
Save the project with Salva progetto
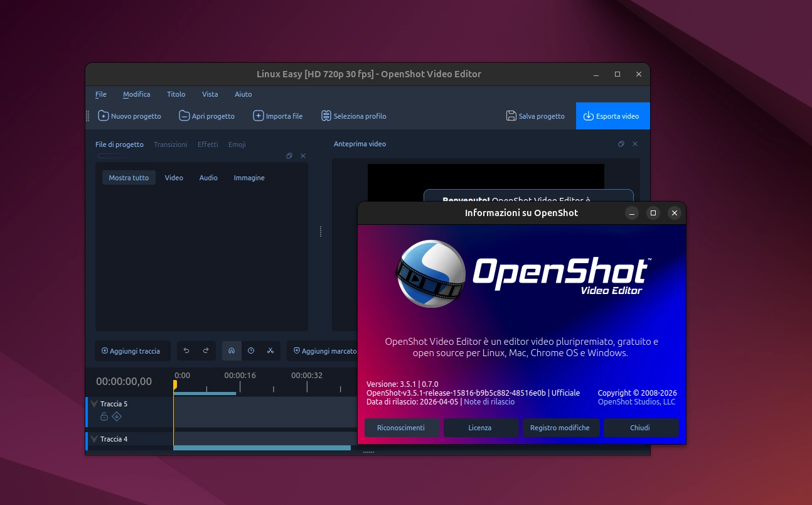[535, 116]
